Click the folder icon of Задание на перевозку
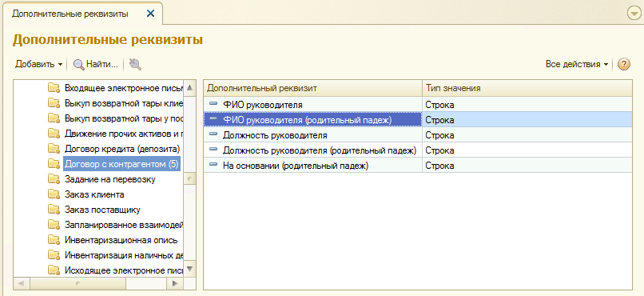The image size is (644, 296). pyautogui.click(x=54, y=179)
